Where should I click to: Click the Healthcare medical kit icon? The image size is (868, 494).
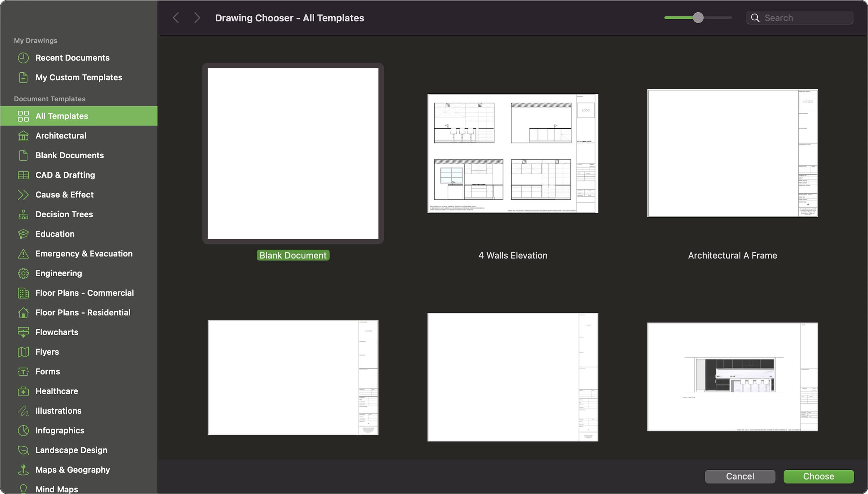click(23, 391)
